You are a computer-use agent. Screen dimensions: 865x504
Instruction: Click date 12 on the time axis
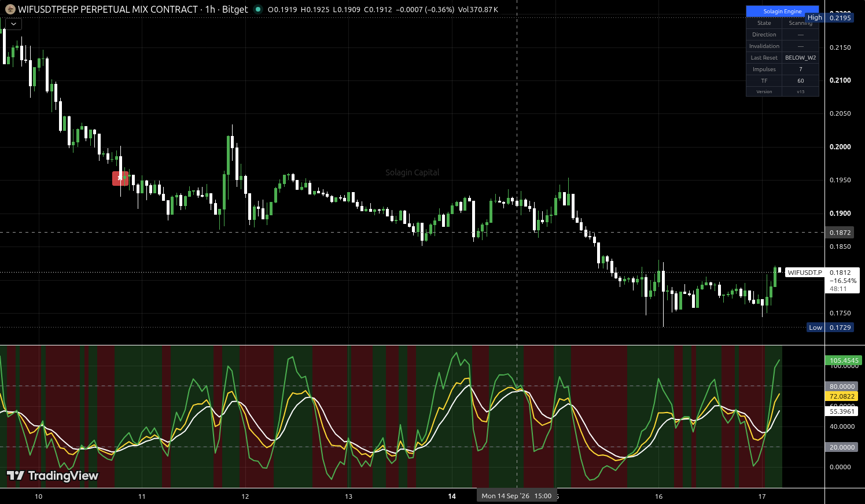[x=245, y=496]
